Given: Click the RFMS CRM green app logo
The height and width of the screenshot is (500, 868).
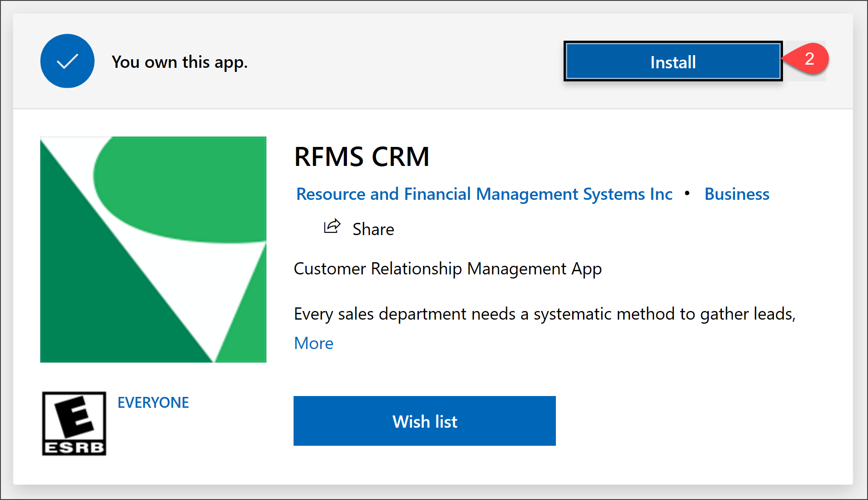Looking at the screenshot, I should [153, 250].
